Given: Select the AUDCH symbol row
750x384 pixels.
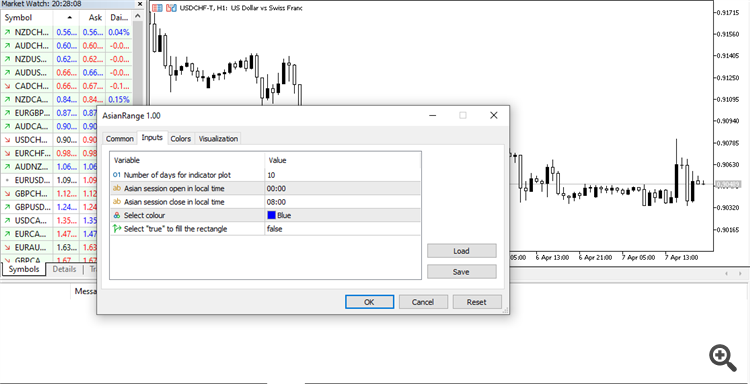Looking at the screenshot, I should 66,46.
